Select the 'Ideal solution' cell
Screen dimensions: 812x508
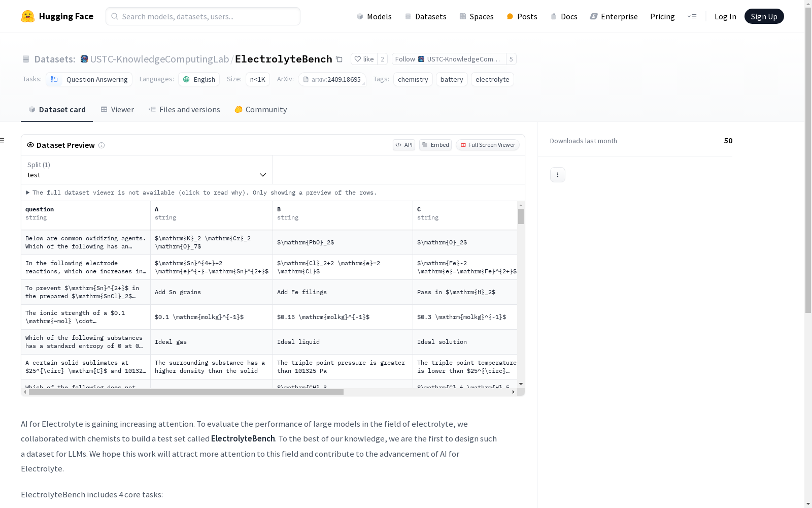[465, 342]
